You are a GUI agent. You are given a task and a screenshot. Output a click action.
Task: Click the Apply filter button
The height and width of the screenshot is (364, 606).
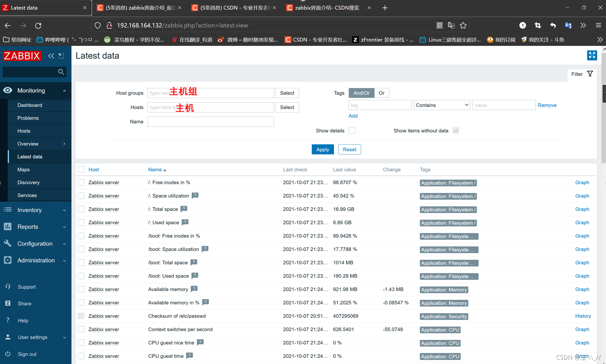(323, 150)
